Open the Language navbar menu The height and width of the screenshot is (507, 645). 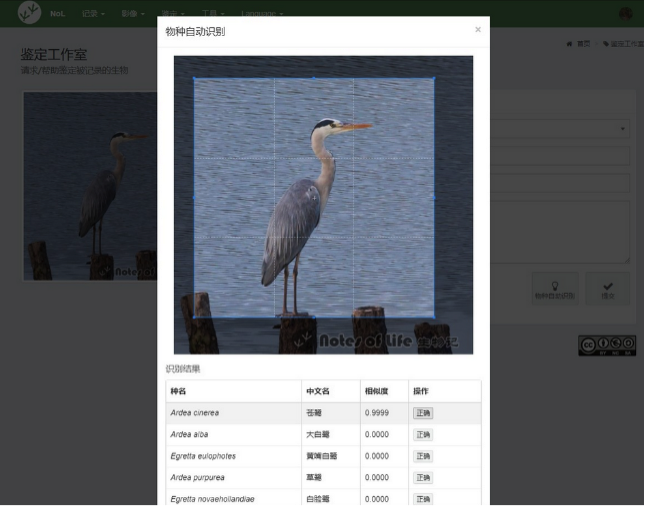click(262, 14)
